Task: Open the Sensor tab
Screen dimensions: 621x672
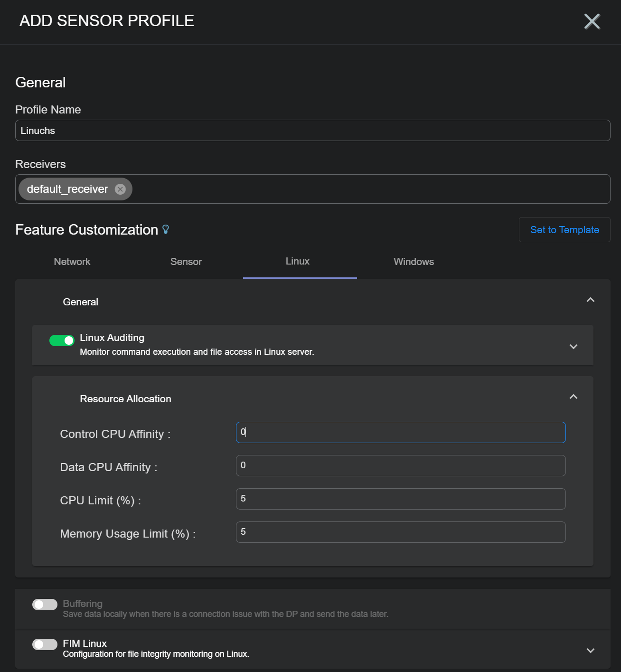Action: click(x=186, y=262)
